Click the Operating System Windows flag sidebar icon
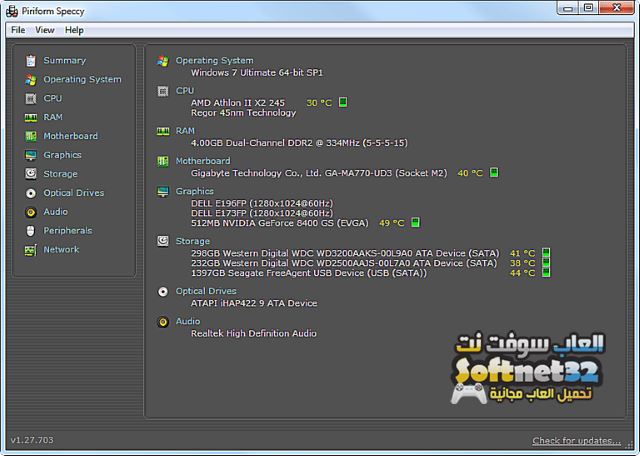 coord(31,80)
